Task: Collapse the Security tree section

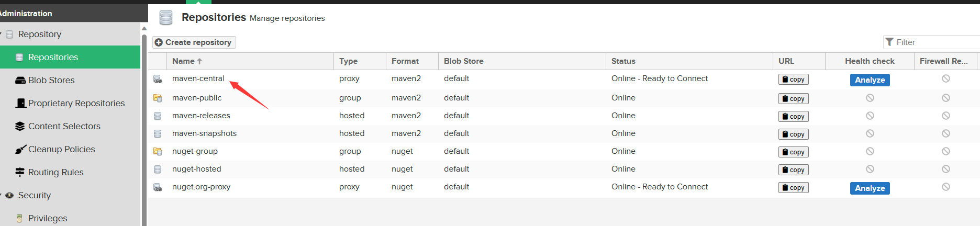Action: click(x=1, y=195)
